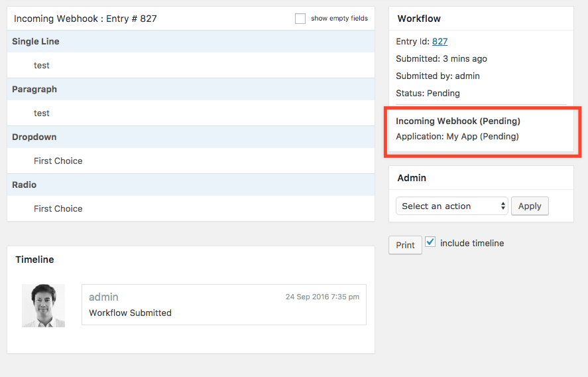Uncheck the include timeline checkbox
Screen dimensions: 588x377
point(430,243)
